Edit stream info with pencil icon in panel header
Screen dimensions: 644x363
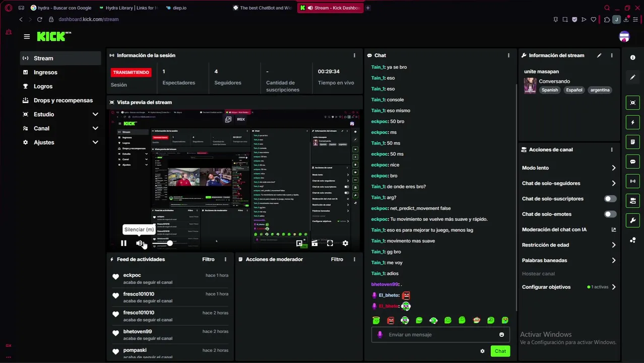[599, 55]
